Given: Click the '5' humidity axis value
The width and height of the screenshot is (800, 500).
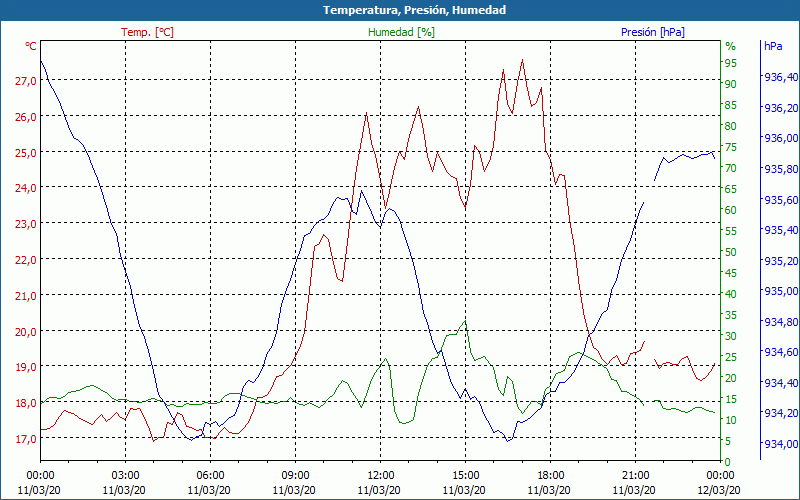Looking at the screenshot, I should point(728,441).
